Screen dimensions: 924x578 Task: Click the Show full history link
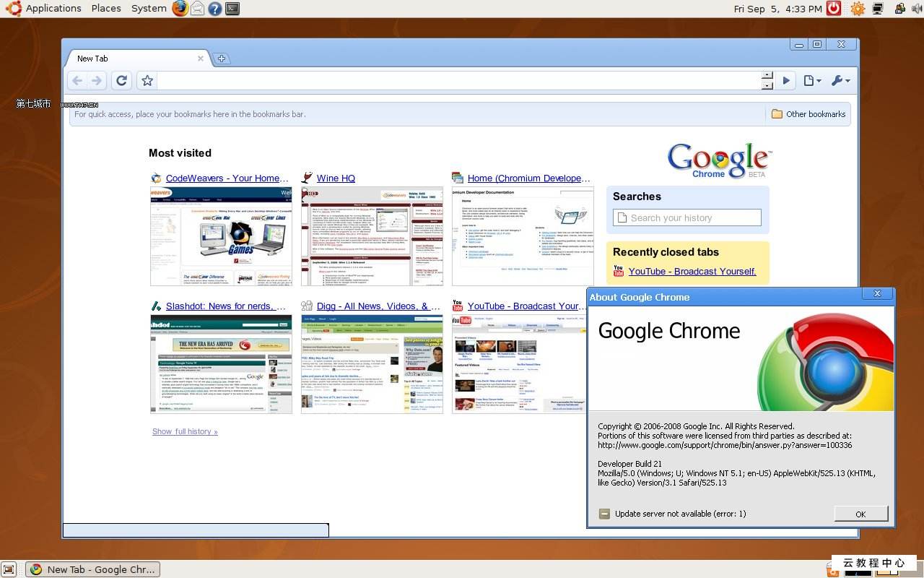pos(185,431)
